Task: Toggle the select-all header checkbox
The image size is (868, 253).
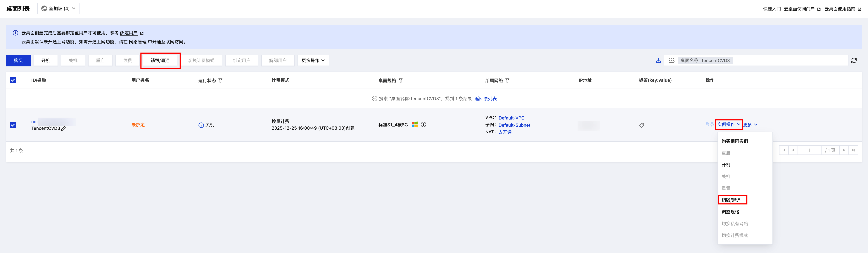Action: [13, 80]
